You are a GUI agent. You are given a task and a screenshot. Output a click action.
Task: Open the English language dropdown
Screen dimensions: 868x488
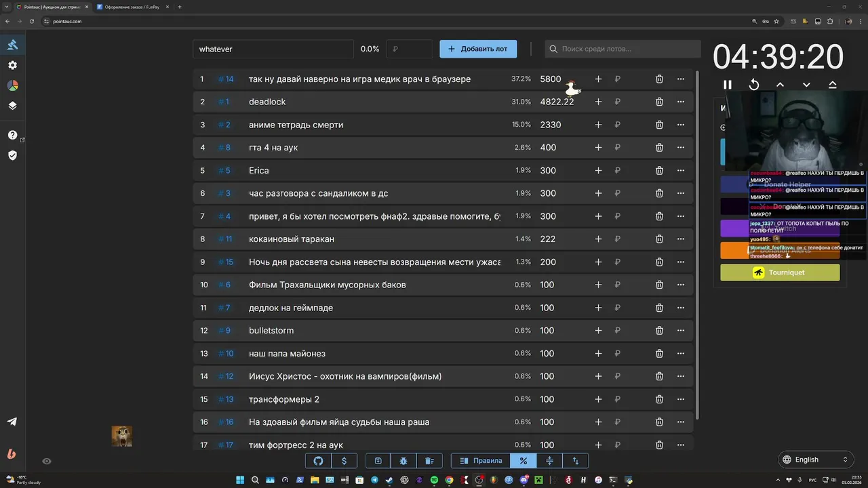814,460
